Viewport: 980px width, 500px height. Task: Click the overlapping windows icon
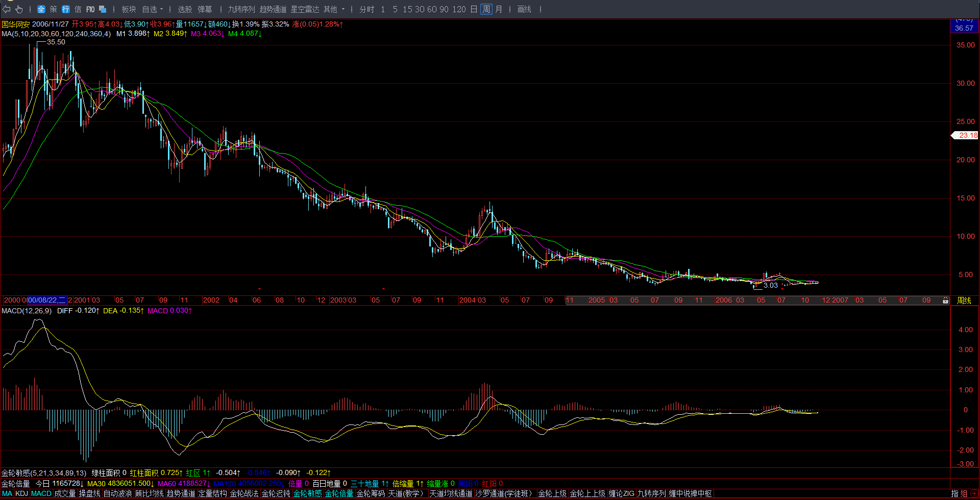(x=103, y=9)
